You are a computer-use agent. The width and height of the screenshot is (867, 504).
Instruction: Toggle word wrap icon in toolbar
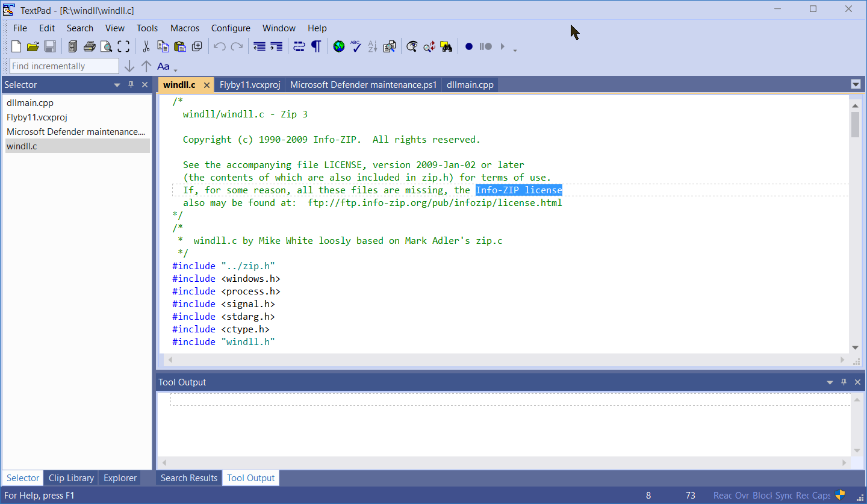pyautogui.click(x=299, y=46)
